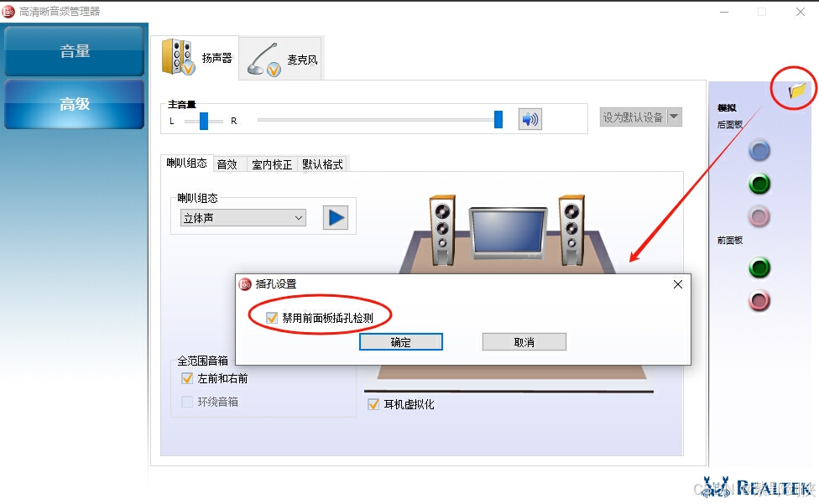
Task: Toggle 禁用前面板插孔检测 checkbox
Action: 272,318
